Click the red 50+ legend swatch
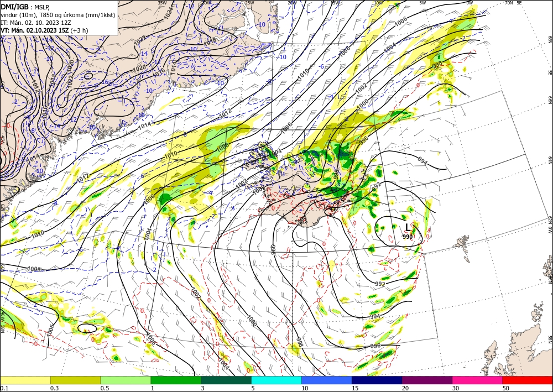The width and height of the screenshot is (553, 392). (528, 380)
